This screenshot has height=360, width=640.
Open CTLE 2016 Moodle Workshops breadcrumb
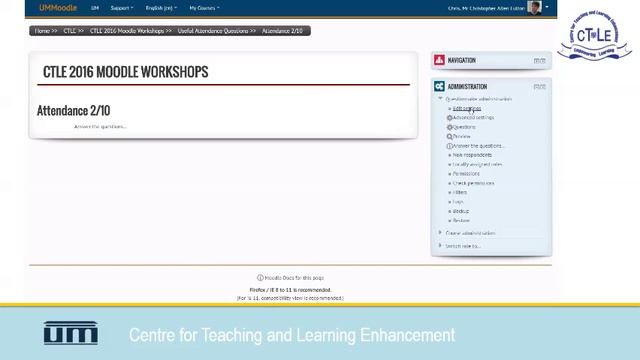click(127, 31)
